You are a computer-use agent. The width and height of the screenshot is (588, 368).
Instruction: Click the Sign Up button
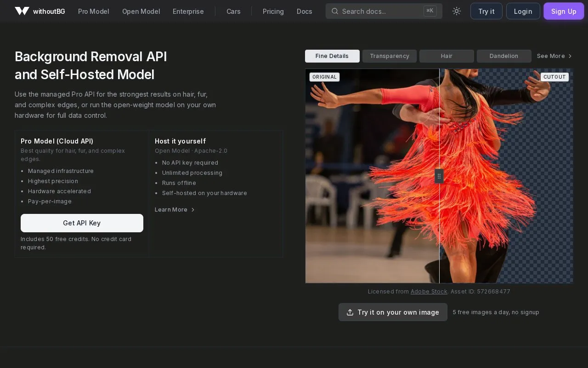(x=564, y=11)
